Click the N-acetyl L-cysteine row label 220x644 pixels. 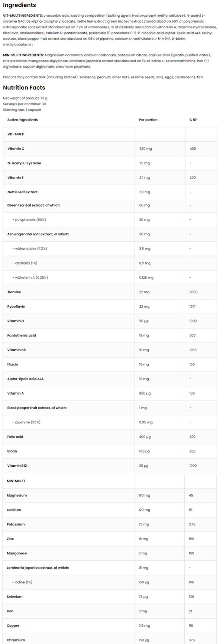(x=24, y=163)
